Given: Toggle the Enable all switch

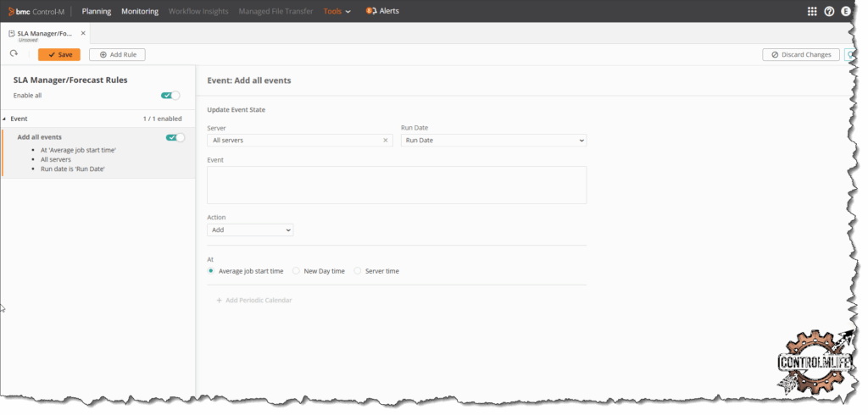Looking at the screenshot, I should (170, 96).
